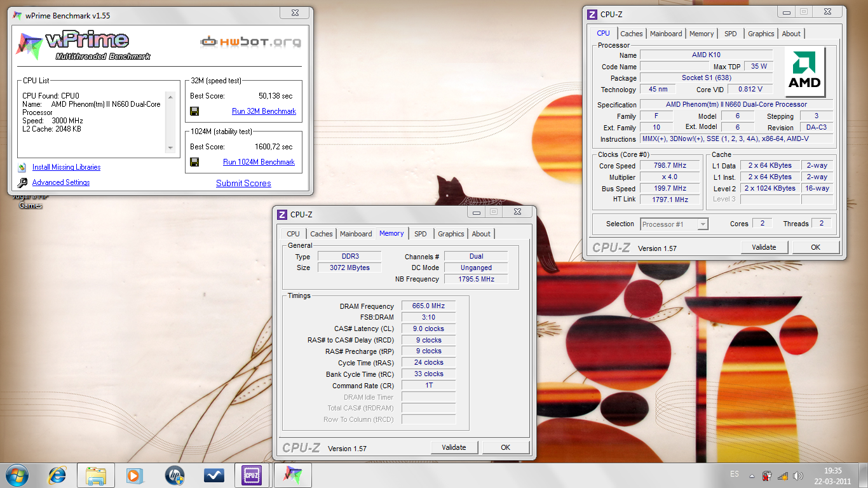Show hidden system tray icons

pyautogui.click(x=752, y=475)
